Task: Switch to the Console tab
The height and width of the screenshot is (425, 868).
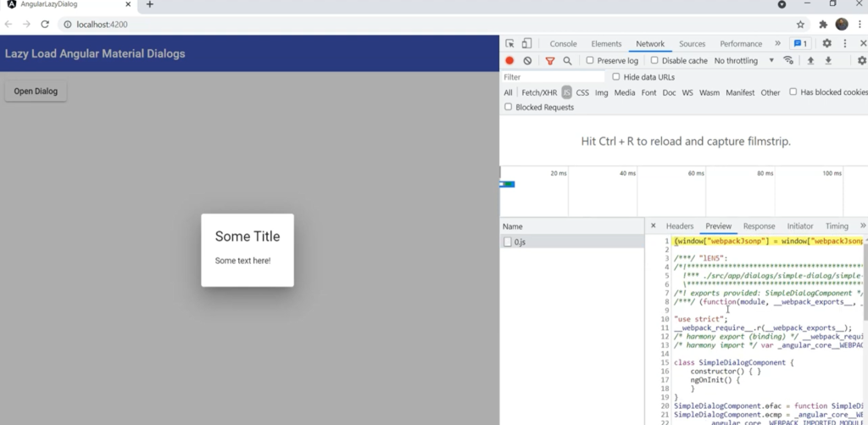Action: click(563, 44)
